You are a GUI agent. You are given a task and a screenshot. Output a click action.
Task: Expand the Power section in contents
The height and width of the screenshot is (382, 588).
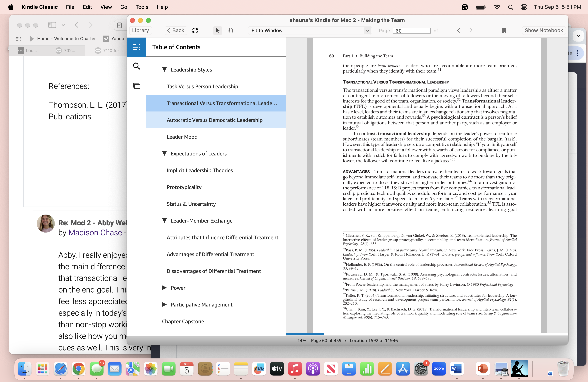[x=164, y=288]
